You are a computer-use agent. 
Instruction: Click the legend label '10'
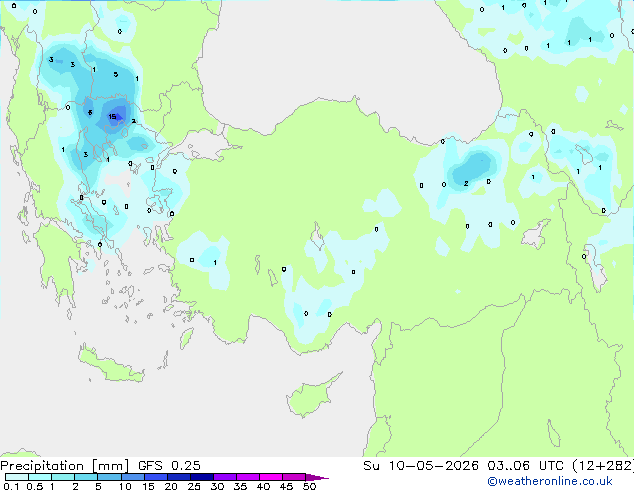(125, 486)
